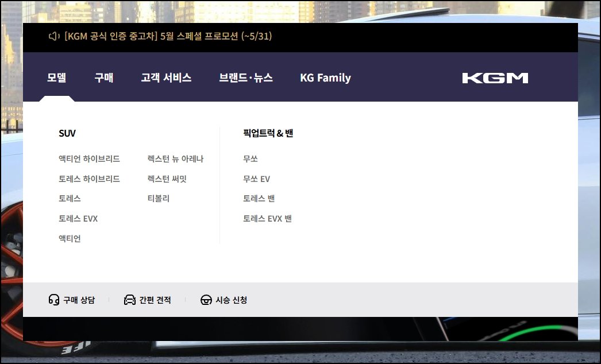Image resolution: width=601 pixels, height=364 pixels.
Task: Choose the plain 토레스 SUV model
Action: (70, 199)
